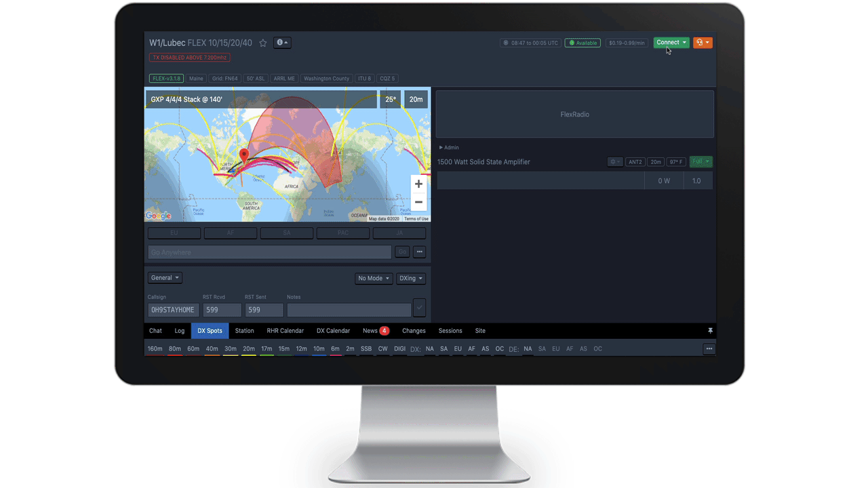Click the Maine tag
The width and height of the screenshot is (868, 488).
196,79
